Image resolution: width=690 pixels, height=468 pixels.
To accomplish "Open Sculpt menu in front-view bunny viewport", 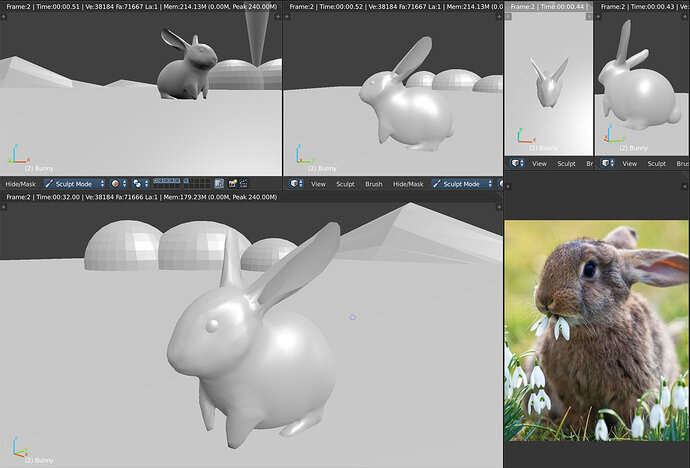I will [566, 164].
